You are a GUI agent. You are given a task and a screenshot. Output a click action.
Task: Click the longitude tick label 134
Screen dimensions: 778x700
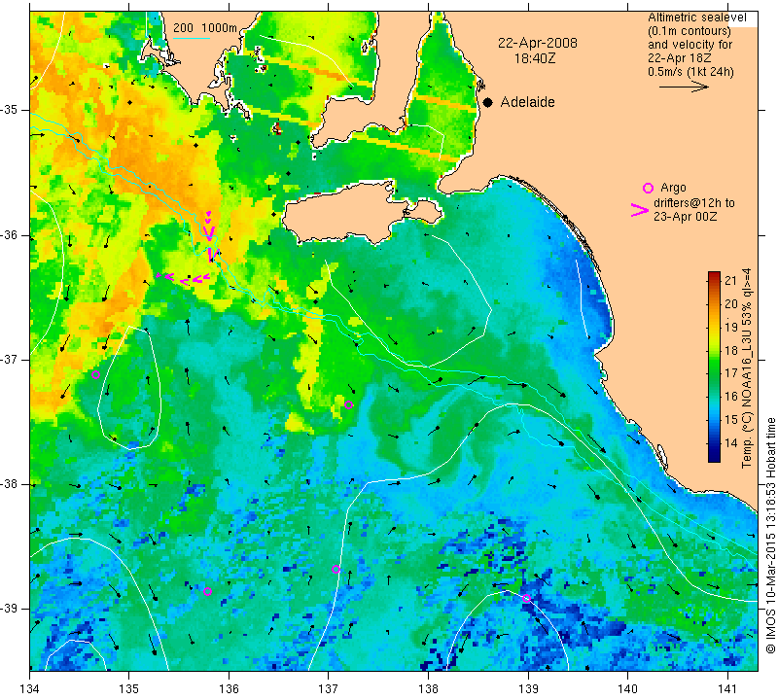[30, 688]
